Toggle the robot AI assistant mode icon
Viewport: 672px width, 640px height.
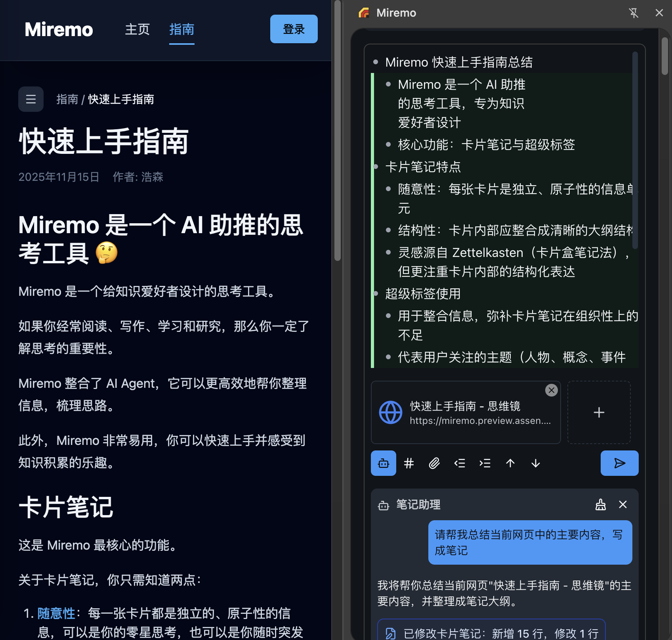[383, 463]
